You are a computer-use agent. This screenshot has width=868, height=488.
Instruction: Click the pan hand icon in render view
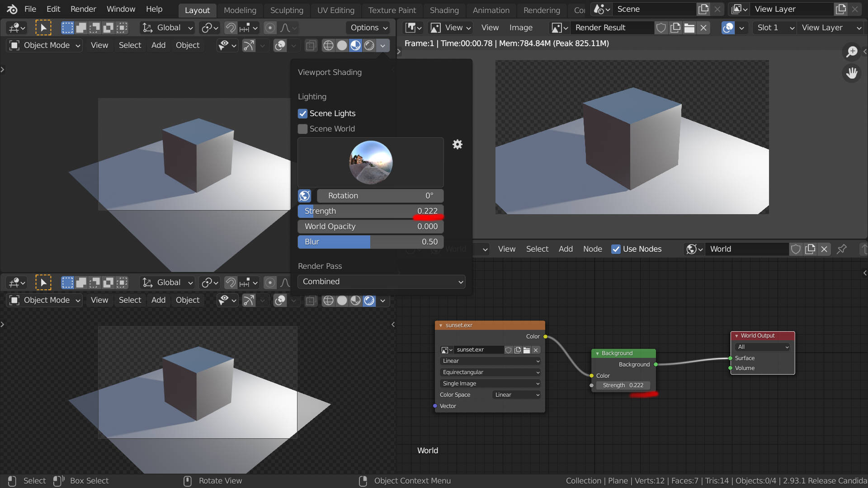pyautogui.click(x=852, y=73)
